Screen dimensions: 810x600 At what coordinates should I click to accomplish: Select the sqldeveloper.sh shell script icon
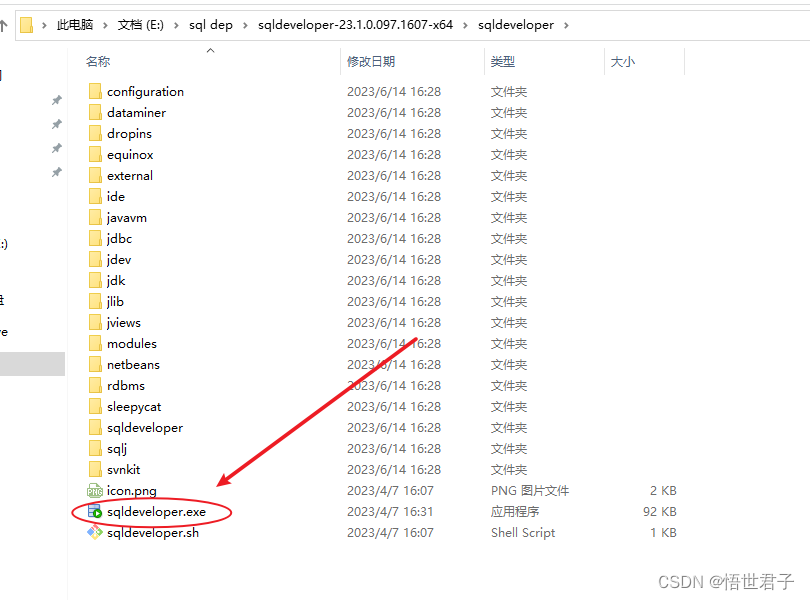(x=95, y=532)
